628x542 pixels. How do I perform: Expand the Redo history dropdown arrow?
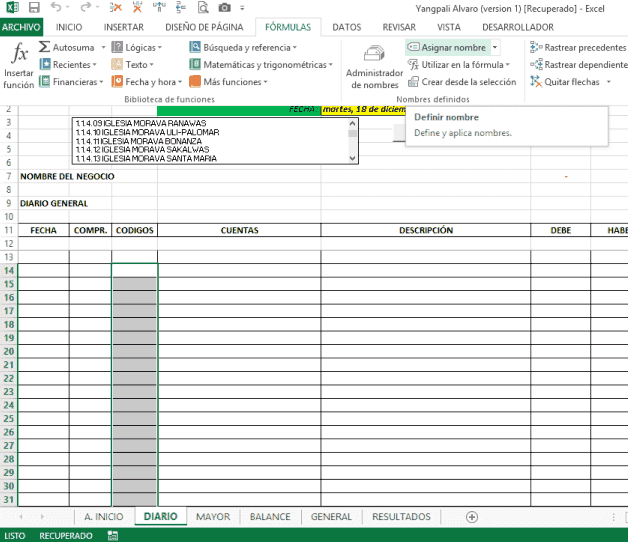(97, 7)
